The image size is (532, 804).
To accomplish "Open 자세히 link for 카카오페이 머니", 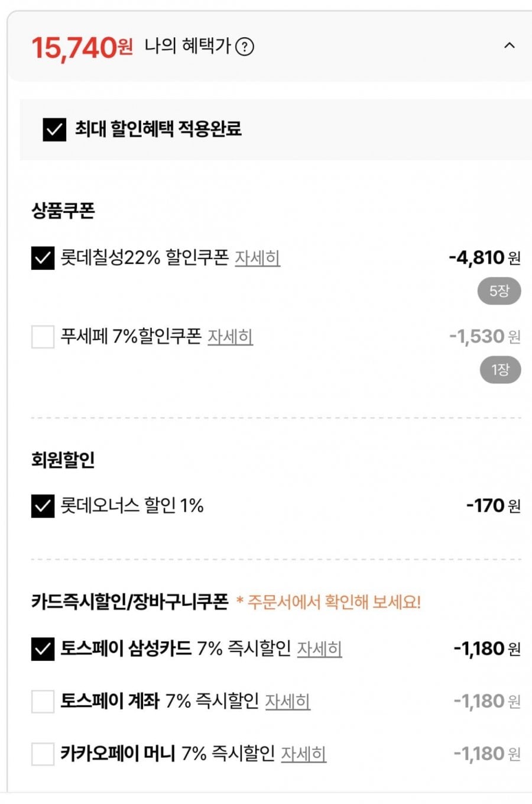I will (303, 754).
